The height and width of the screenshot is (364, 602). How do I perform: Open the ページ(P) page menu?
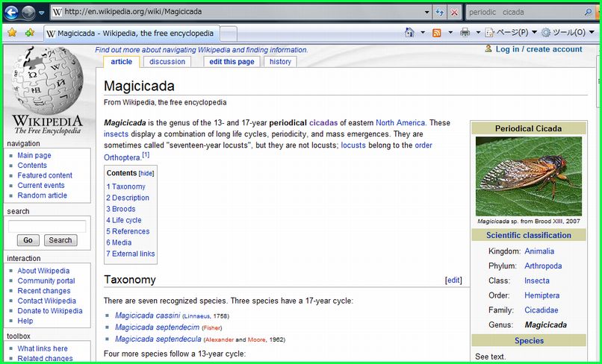pos(511,33)
